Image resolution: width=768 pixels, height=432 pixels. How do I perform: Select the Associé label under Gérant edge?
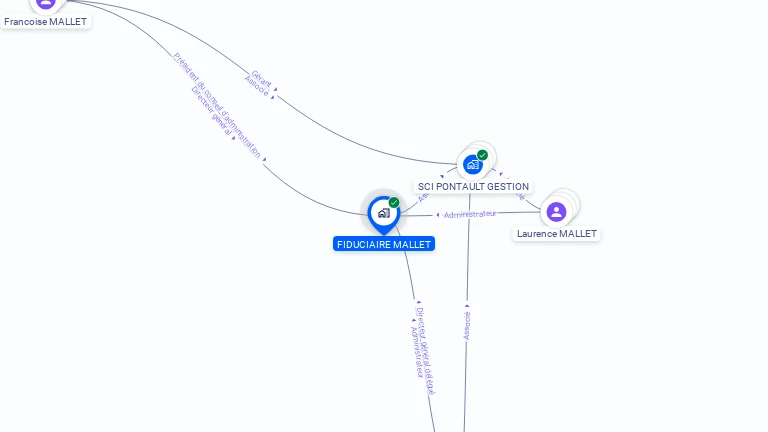tap(257, 86)
